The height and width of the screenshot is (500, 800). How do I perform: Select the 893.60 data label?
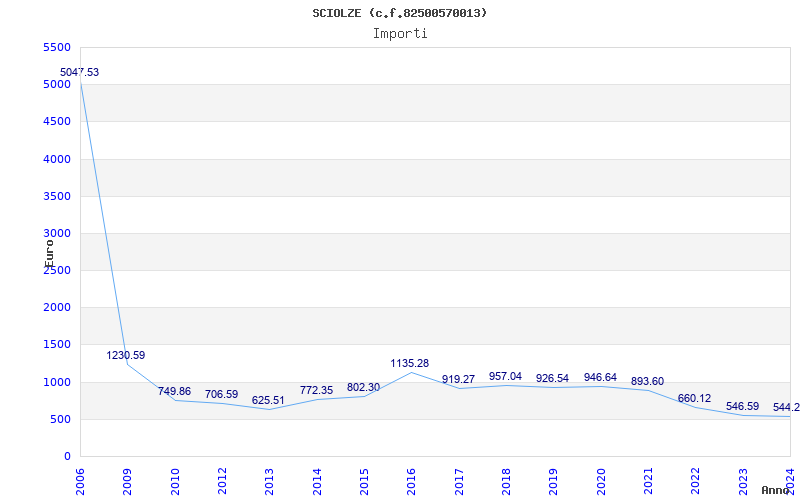point(647,381)
